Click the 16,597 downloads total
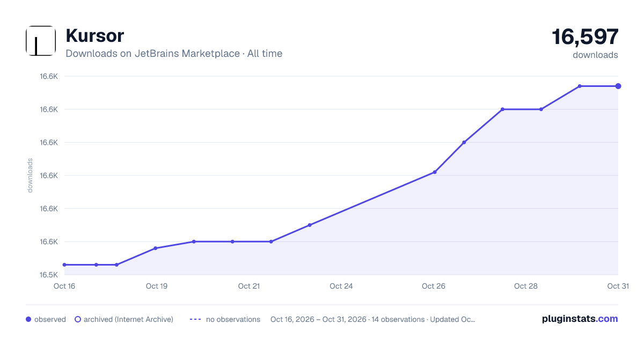Screen dimensions: 644x338 coord(585,37)
